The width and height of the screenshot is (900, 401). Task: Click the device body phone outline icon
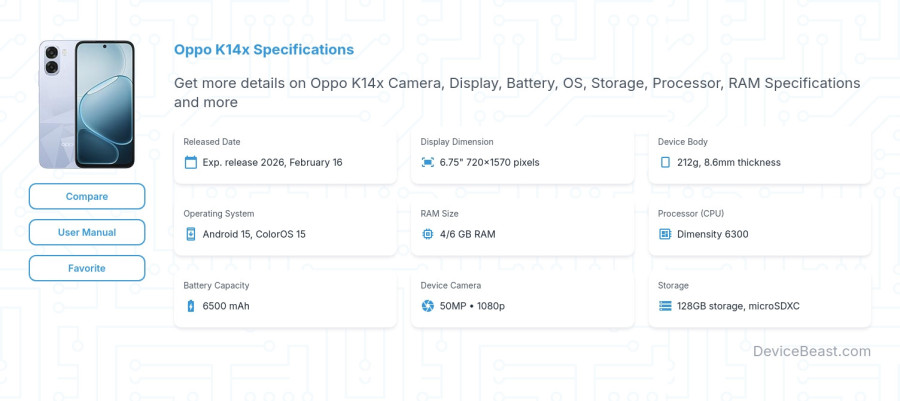pos(665,162)
